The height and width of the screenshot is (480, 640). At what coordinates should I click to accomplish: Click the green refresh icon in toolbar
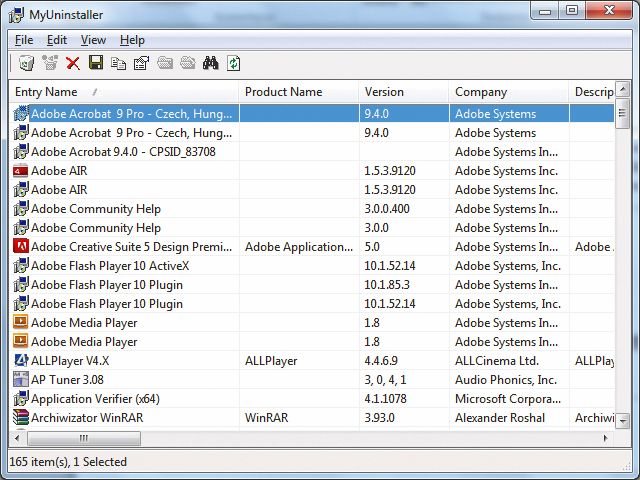click(x=233, y=63)
